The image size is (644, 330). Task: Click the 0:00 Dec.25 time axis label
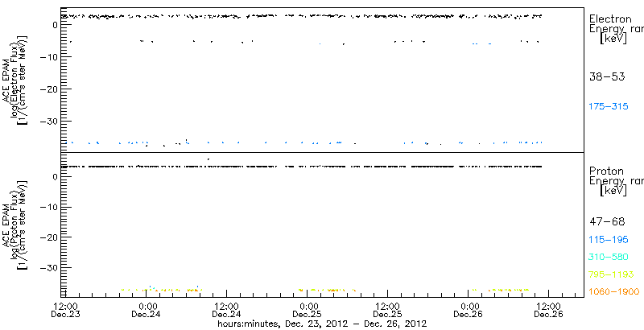point(308,311)
